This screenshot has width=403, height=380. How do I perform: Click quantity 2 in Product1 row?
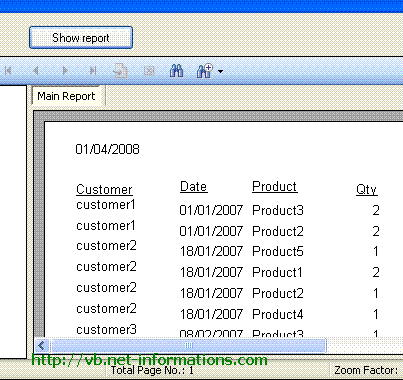pos(376,272)
